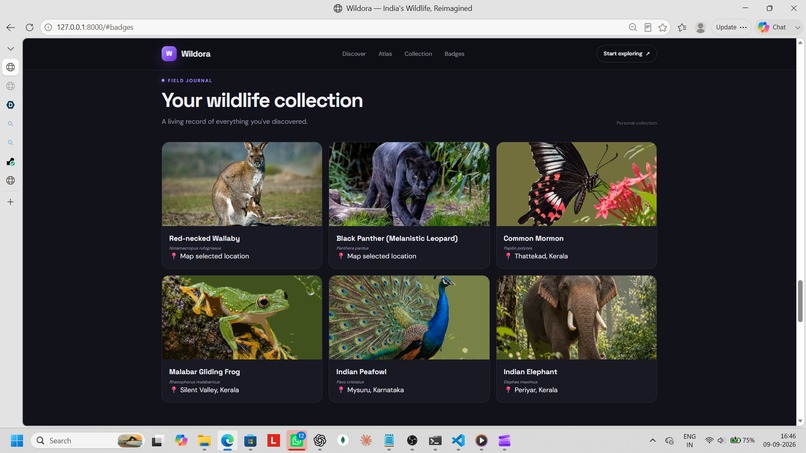Click the Red-necked Wallaby title text

pos(204,238)
